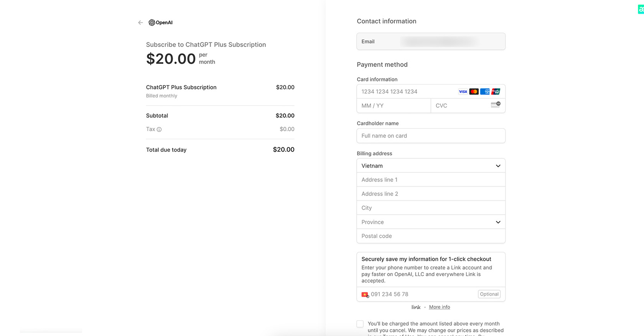Open the Vietnam country dropdown
Screen dimensions: 644x336
(431, 166)
